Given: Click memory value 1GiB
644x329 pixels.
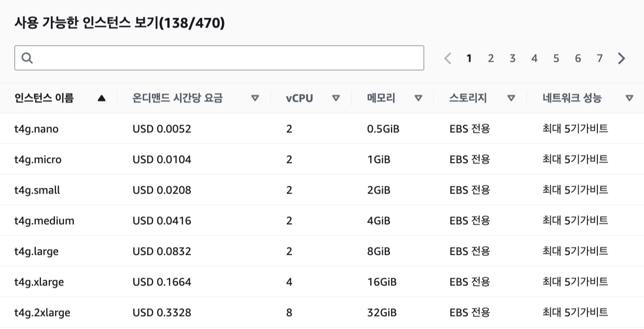Looking at the screenshot, I should coord(379,159).
